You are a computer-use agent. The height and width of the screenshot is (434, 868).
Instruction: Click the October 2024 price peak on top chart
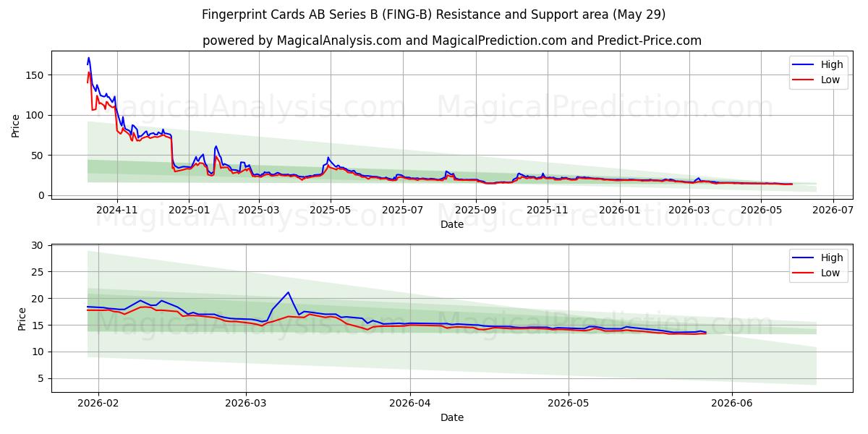[89, 58]
